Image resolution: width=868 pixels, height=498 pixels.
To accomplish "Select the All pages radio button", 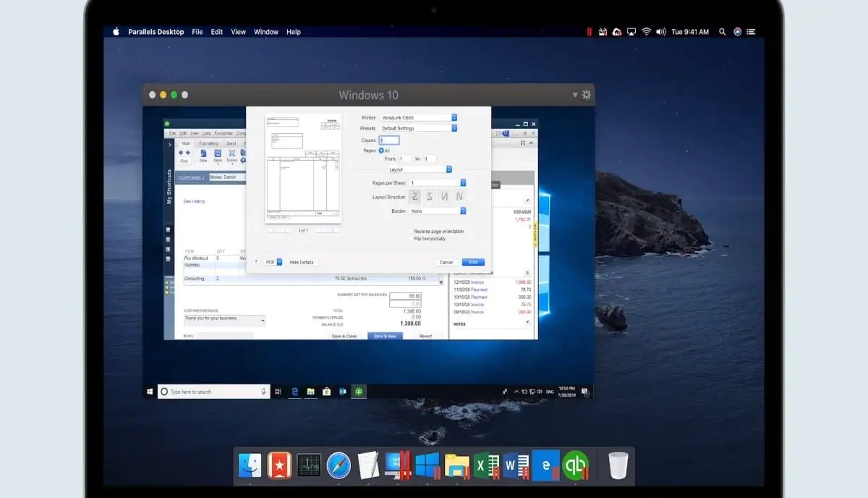I will coord(381,151).
